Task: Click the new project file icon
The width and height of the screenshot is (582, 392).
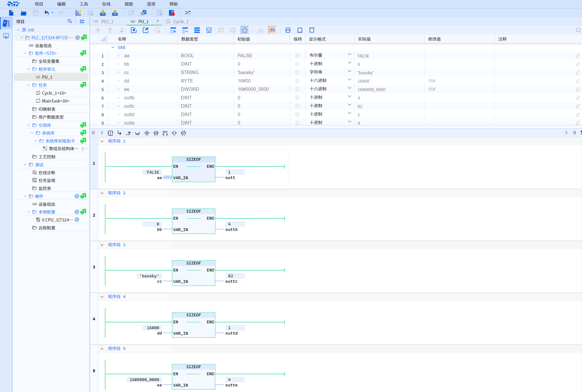Action: (11, 13)
